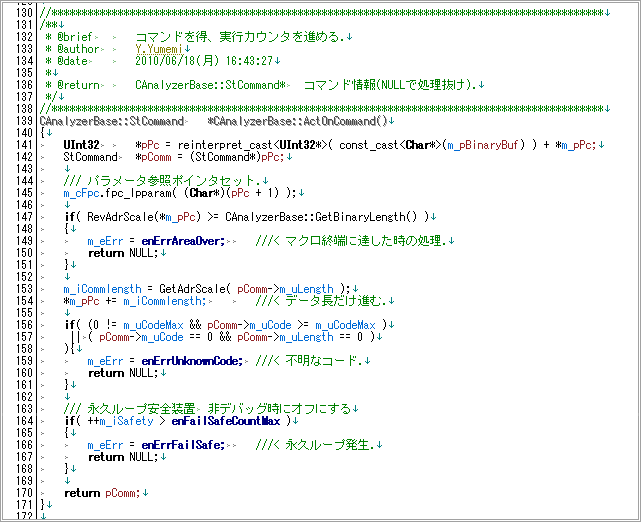Click author name Y.Yumemi
The height and width of the screenshot is (522, 641).
(159, 49)
